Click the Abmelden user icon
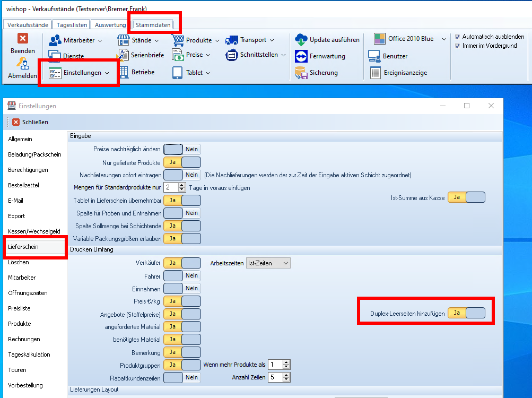Viewport: 532px width, 398px height. coord(22,64)
